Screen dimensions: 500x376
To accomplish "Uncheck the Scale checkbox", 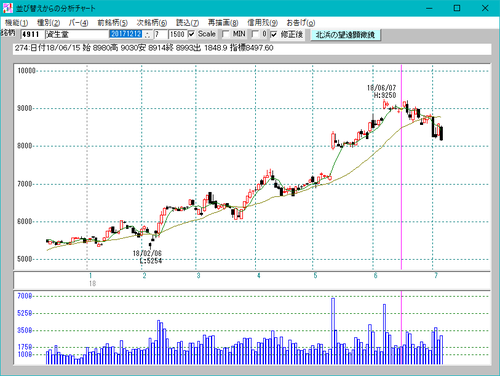I will click(x=192, y=34).
